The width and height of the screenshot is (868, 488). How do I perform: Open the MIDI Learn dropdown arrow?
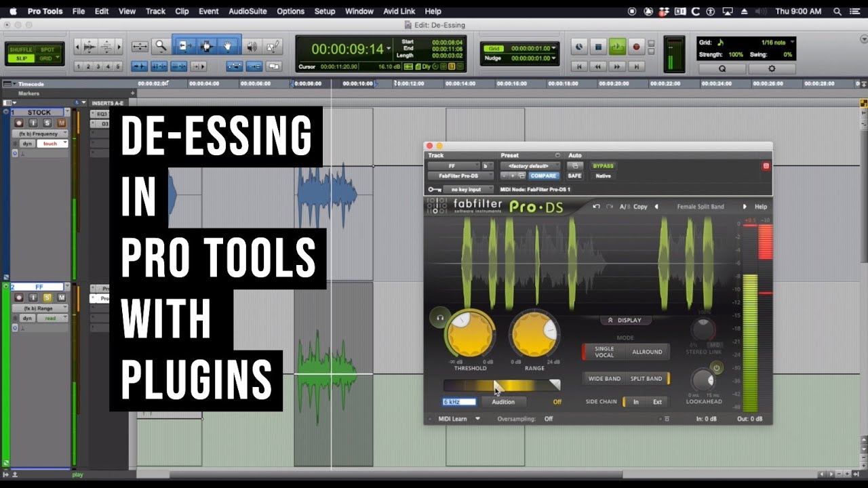(477, 419)
